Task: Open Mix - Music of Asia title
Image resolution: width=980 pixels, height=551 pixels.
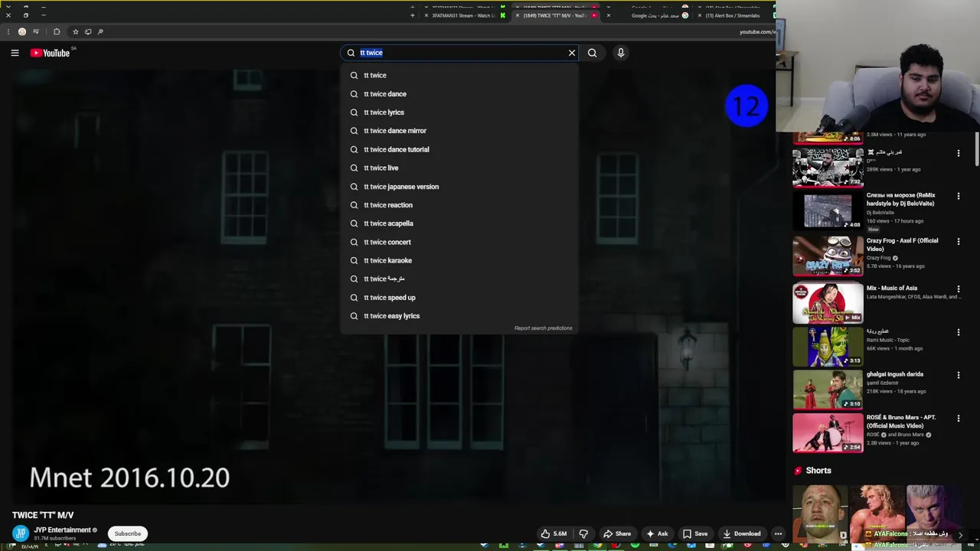Action: 892,289
